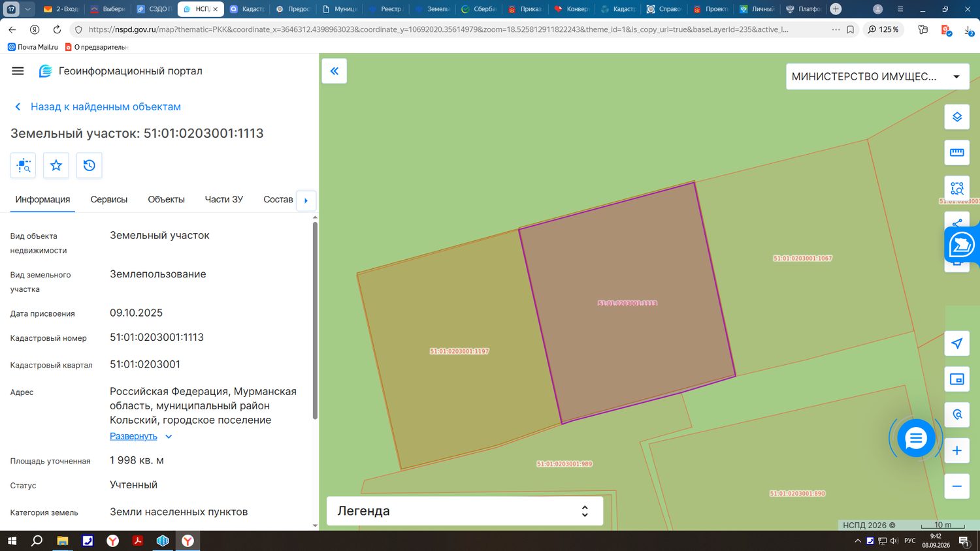The width and height of the screenshot is (980, 551).
Task: Open the Объекты tab
Action: click(166, 200)
